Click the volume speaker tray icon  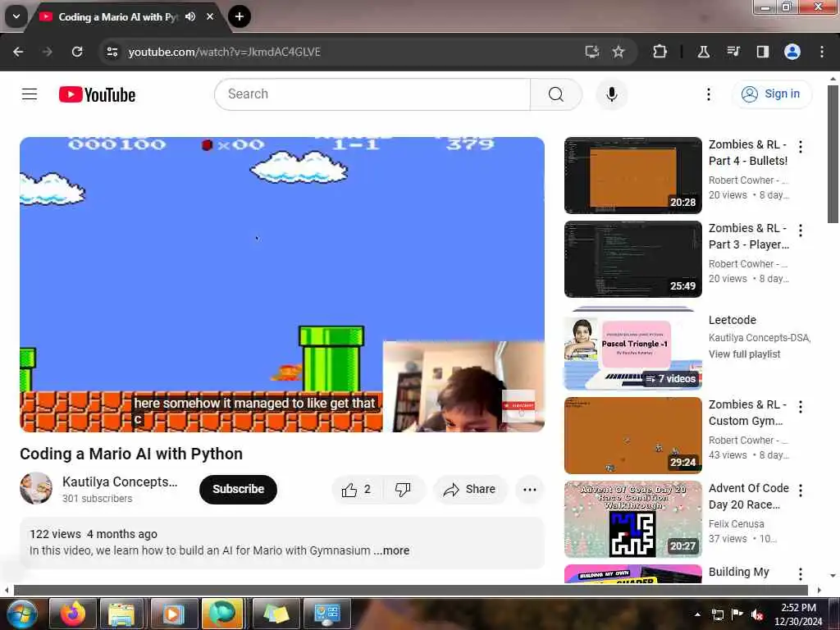click(757, 614)
